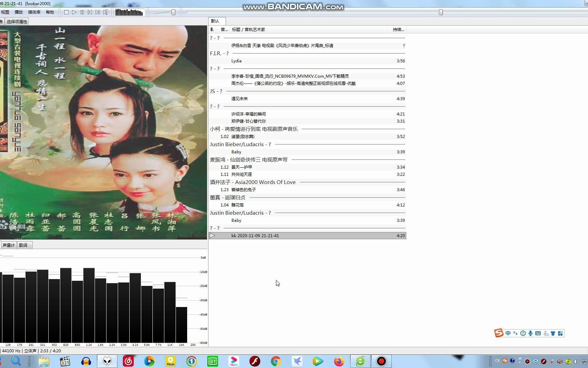Switch to the 选择项属性 tab
Screen dimensions: 588x368
click(17, 22)
